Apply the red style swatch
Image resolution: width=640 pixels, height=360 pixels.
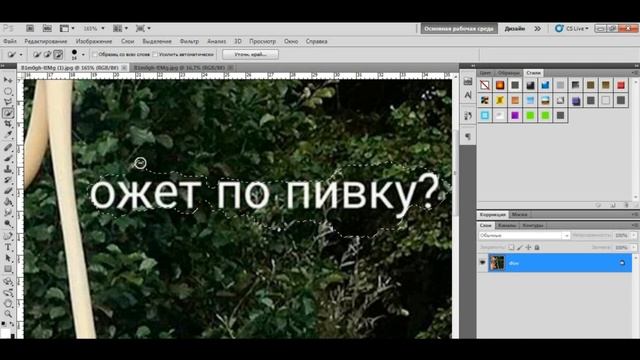(x=621, y=85)
